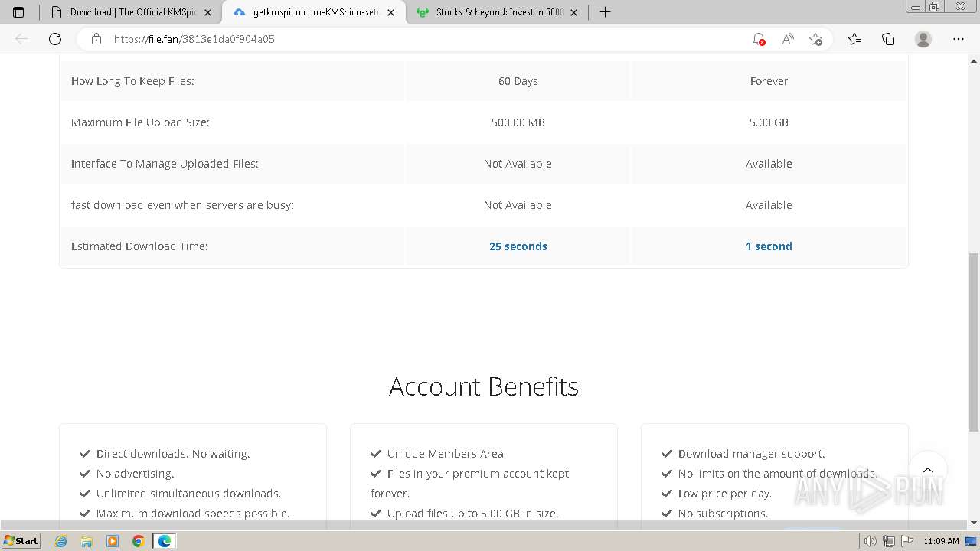
Task: Select 'Low price per day.' benefit
Action: (725, 494)
